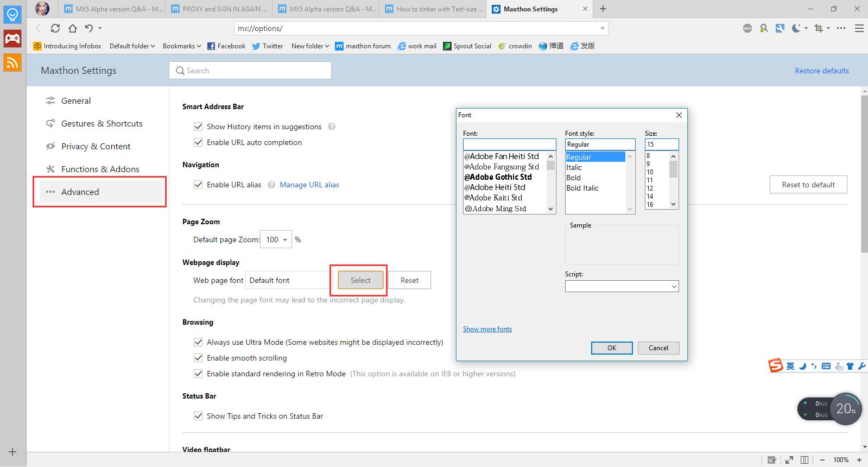Screen dimensions: 868x467
Task: Go back with the back arrow
Action: pyautogui.click(x=38, y=28)
